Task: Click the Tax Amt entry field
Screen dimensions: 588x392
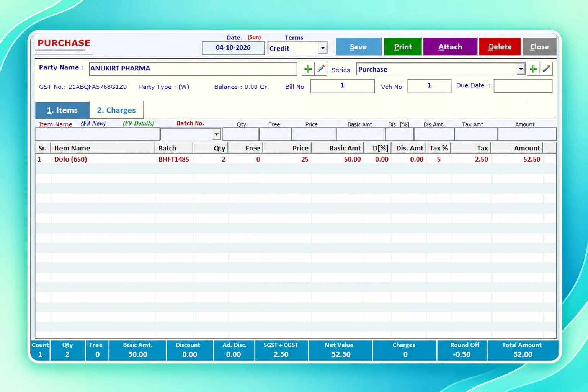Action: click(476, 134)
